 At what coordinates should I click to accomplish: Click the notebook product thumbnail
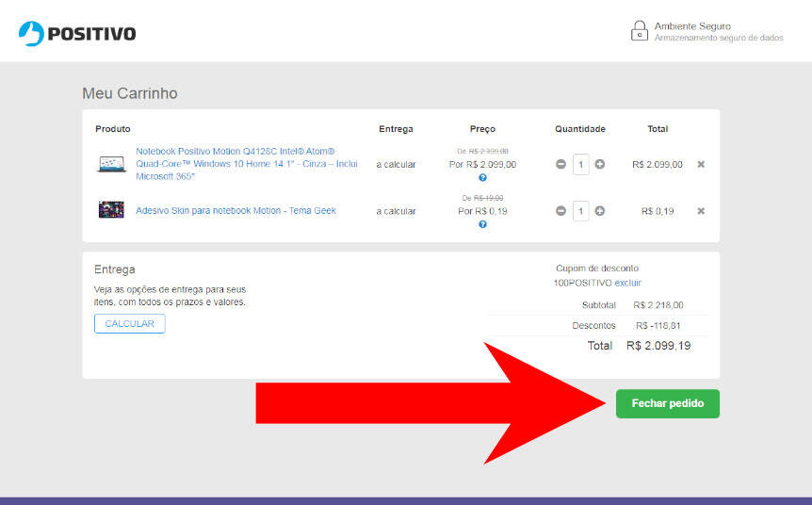(111, 164)
